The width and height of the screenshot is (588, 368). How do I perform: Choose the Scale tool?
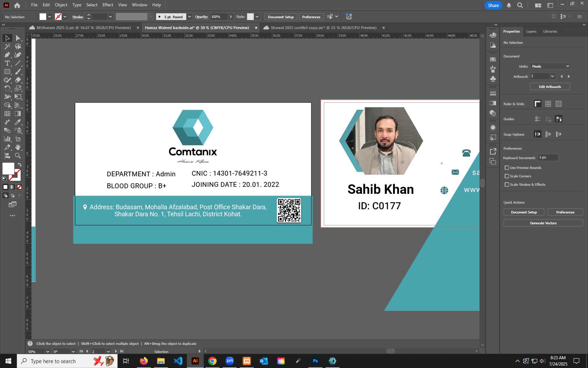click(18, 88)
